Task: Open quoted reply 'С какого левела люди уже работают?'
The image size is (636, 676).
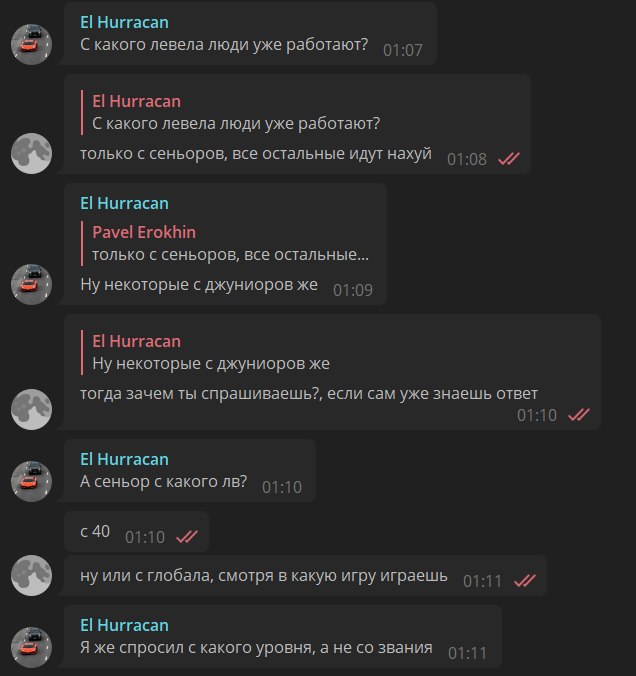Action: click(231, 113)
